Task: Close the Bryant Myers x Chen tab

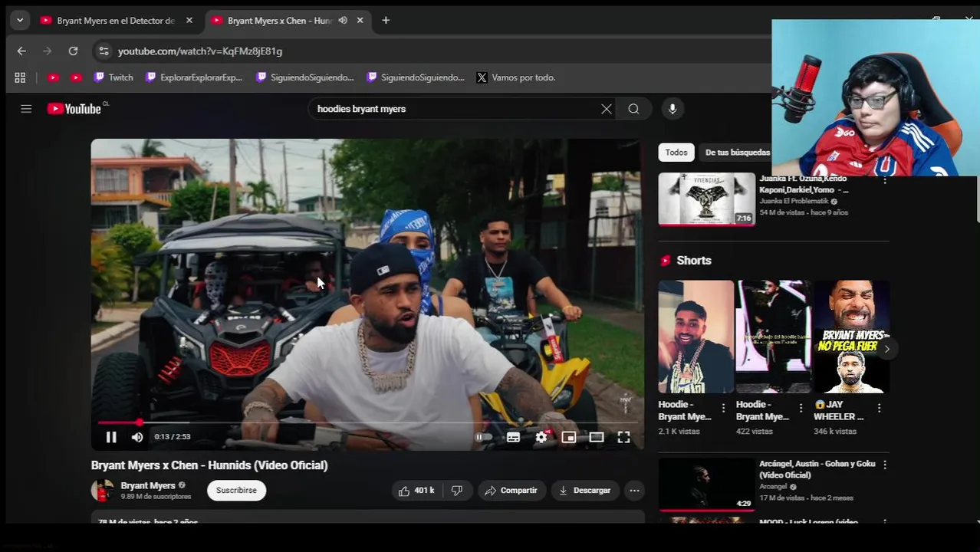Action: click(360, 21)
